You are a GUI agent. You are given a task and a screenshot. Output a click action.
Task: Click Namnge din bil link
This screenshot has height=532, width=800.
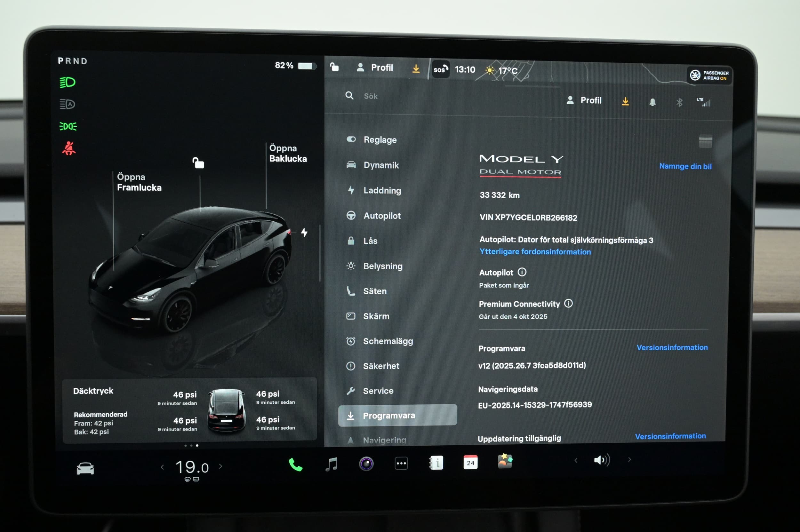pos(685,166)
